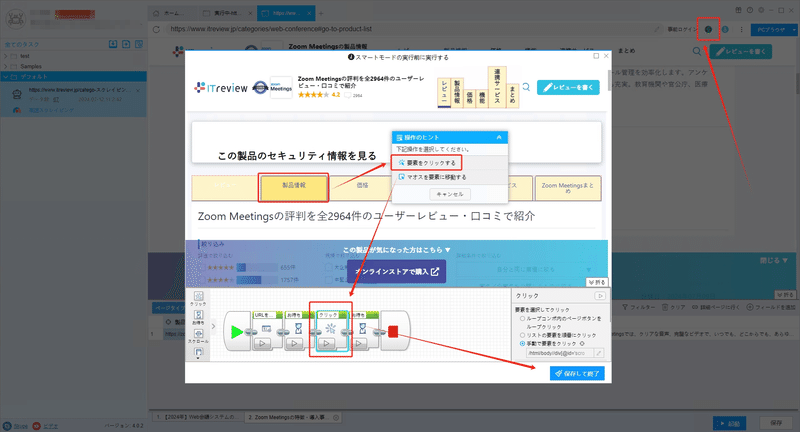Click キャンセル in the operation hint popup
The width and height of the screenshot is (800, 432).
tap(449, 194)
